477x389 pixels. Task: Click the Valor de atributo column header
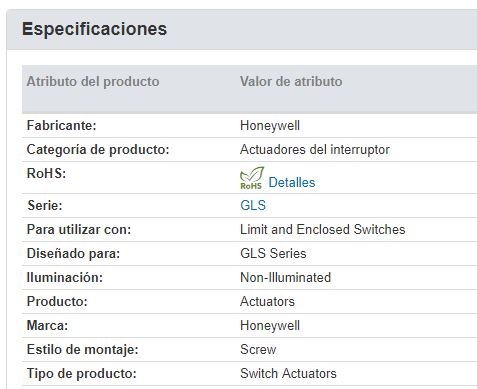[291, 81]
